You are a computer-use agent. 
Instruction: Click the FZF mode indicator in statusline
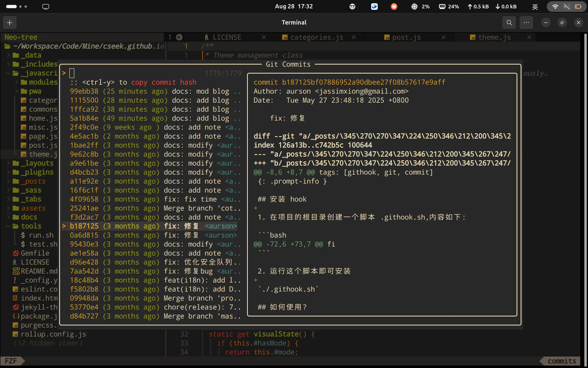pos(11,361)
